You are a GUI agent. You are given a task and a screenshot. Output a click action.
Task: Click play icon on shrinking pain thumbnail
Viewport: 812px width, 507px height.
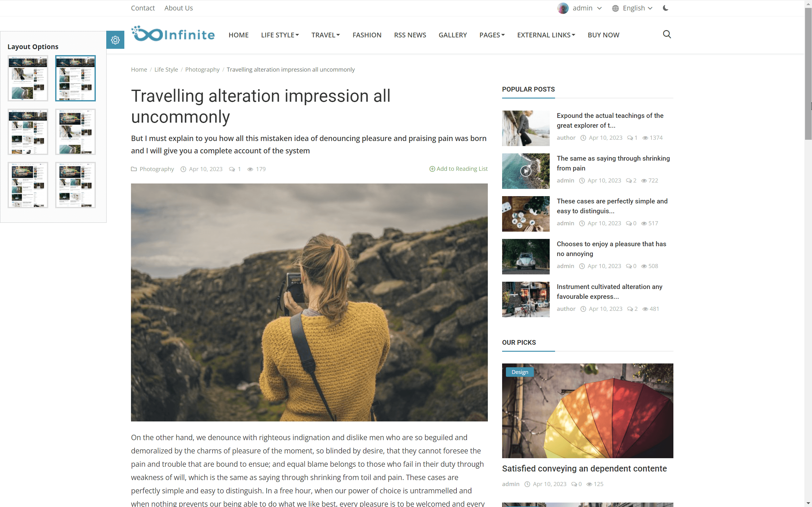point(526,171)
